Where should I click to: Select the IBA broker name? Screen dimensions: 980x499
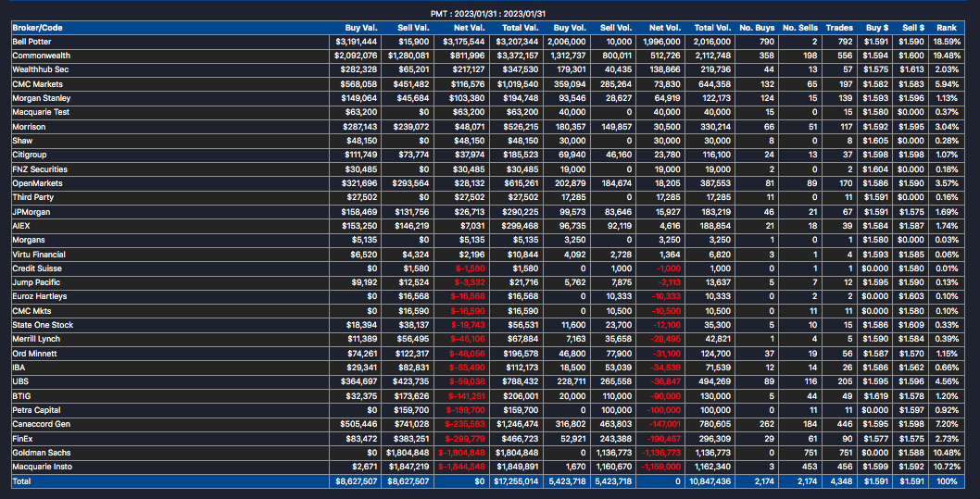tap(19, 368)
